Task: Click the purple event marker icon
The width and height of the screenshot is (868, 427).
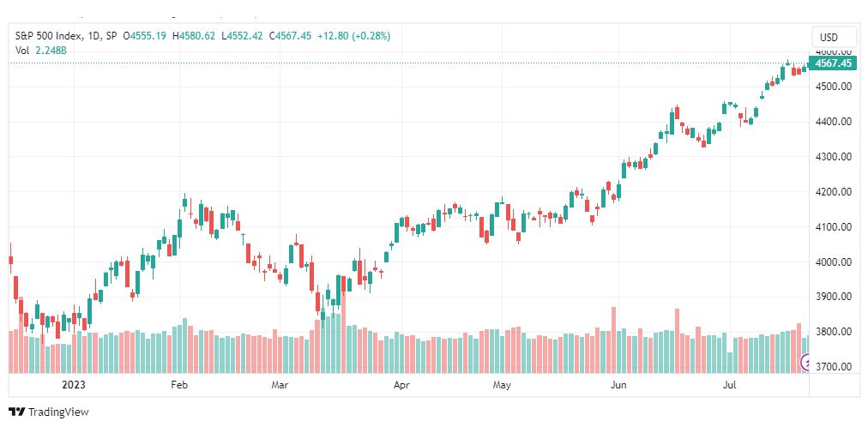Action: tap(806, 363)
